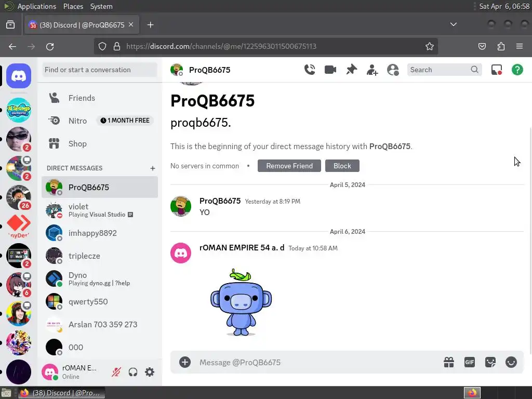Open DM with violet
The height and width of the screenshot is (399, 532).
pos(100,210)
